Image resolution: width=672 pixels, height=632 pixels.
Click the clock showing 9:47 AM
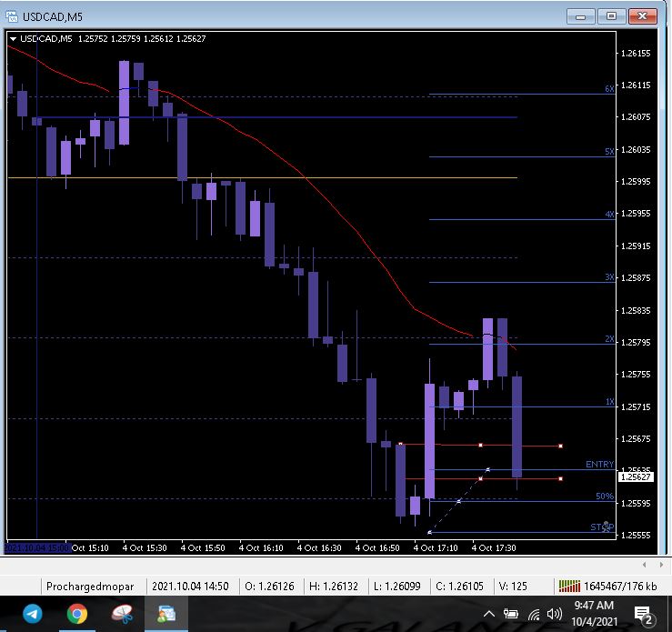(x=594, y=605)
